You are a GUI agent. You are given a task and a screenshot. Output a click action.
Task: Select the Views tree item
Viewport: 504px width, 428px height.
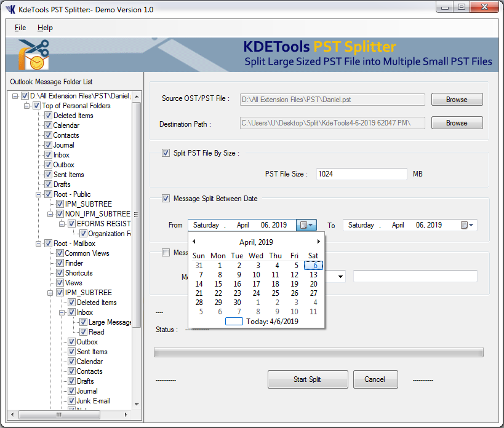[x=74, y=283]
